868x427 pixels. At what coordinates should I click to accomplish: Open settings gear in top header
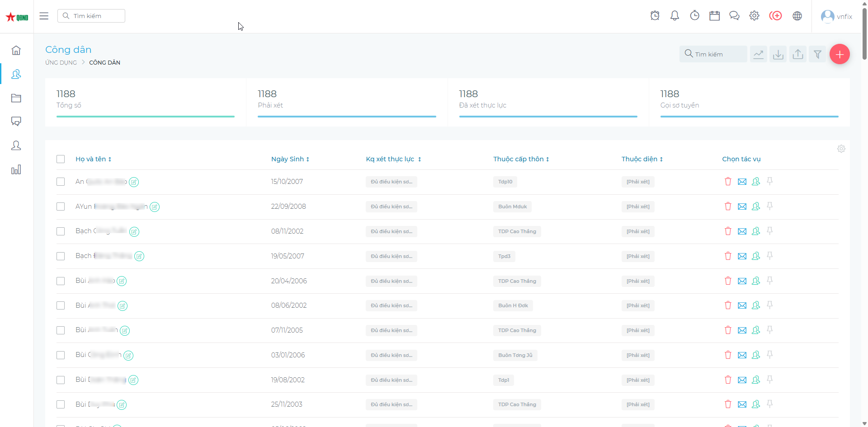754,16
